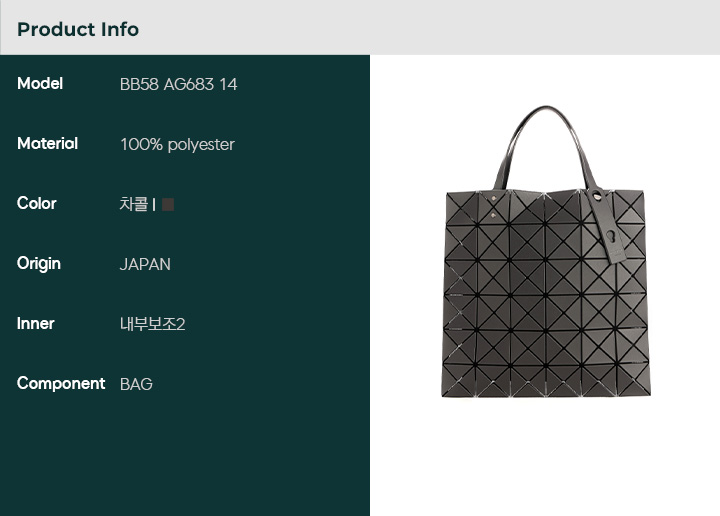Click the metal stud on bag's top corner
Screen dimensions: 720x516
tap(493, 199)
